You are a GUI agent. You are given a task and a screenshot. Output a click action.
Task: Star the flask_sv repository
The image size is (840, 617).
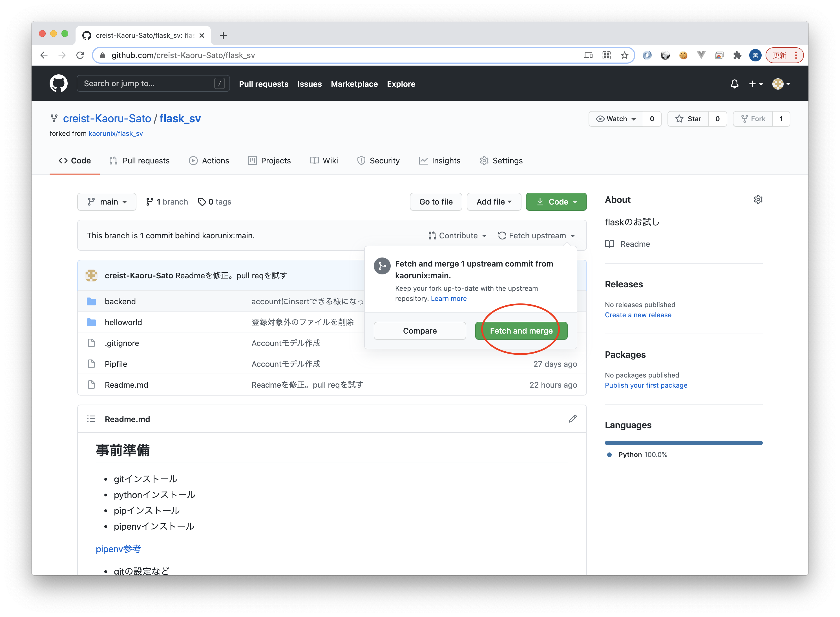click(x=688, y=119)
